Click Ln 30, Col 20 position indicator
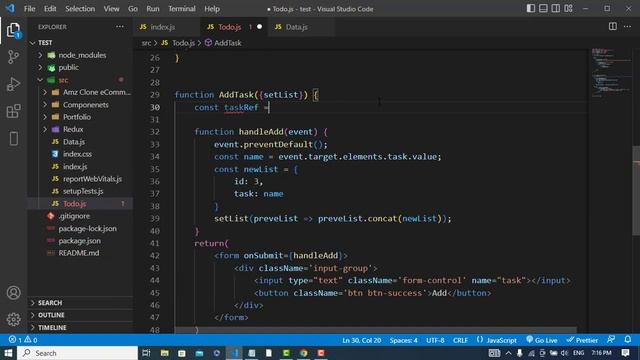Screen dimensions: 640x360 coord(362,340)
